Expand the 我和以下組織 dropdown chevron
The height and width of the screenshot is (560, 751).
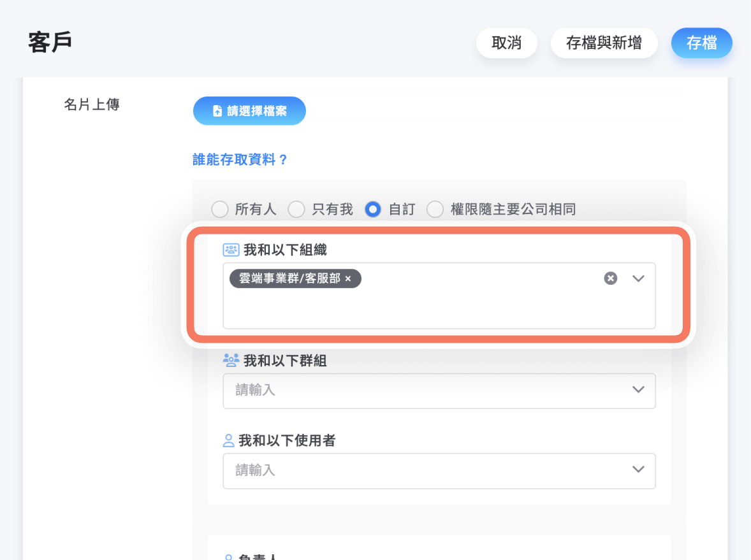point(638,278)
